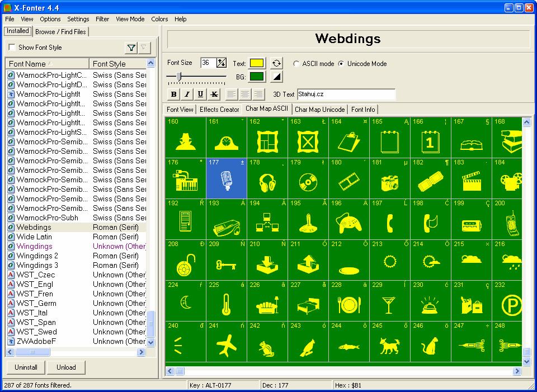Image resolution: width=537 pixels, height=392 pixels.
Task: Swap text and background colors
Action: (276, 63)
